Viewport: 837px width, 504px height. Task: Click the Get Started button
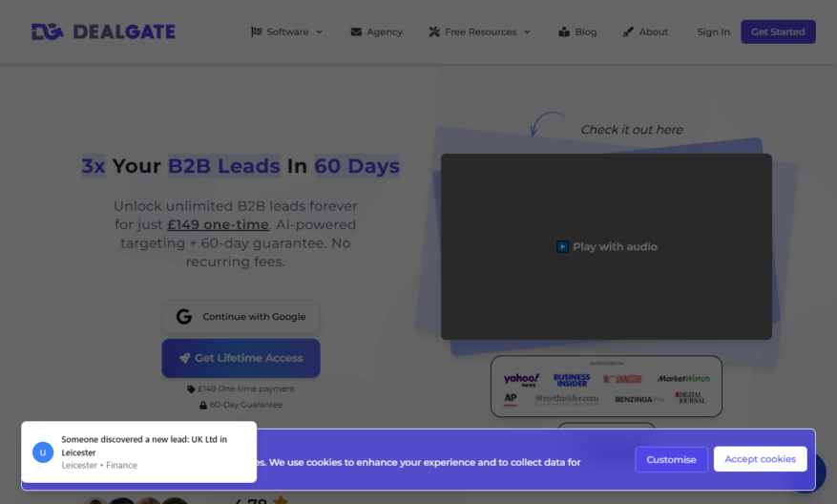778,32
